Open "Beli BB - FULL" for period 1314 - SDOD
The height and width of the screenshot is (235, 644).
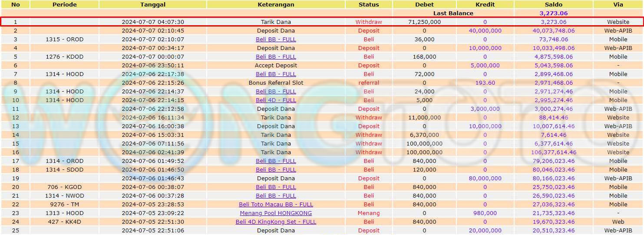[276, 170]
